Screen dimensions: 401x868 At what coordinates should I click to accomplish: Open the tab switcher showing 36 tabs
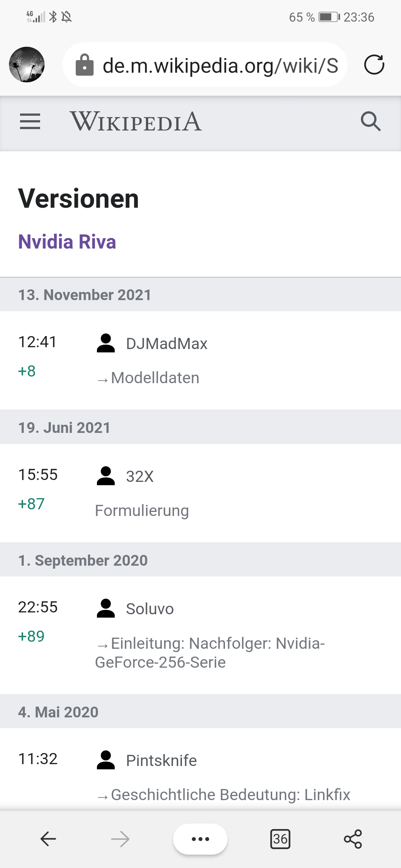280,839
